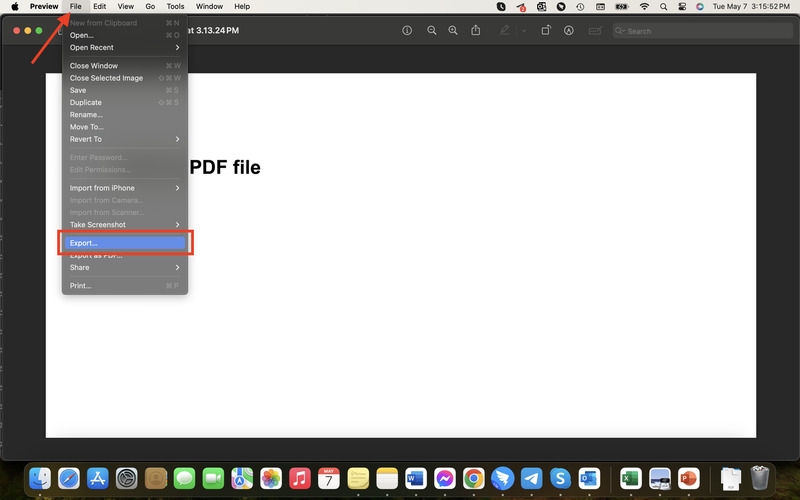Click the Zoom In magnifier icon
The image size is (800, 500).
click(x=453, y=31)
